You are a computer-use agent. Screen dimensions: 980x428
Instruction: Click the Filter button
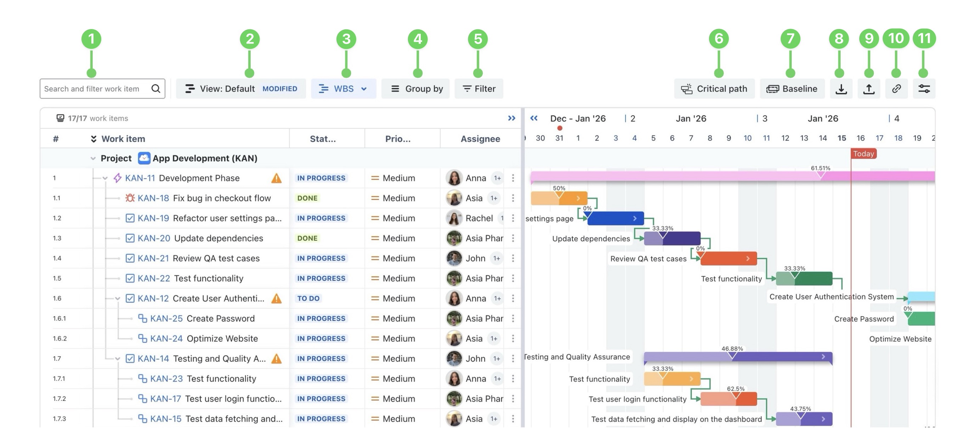(478, 89)
